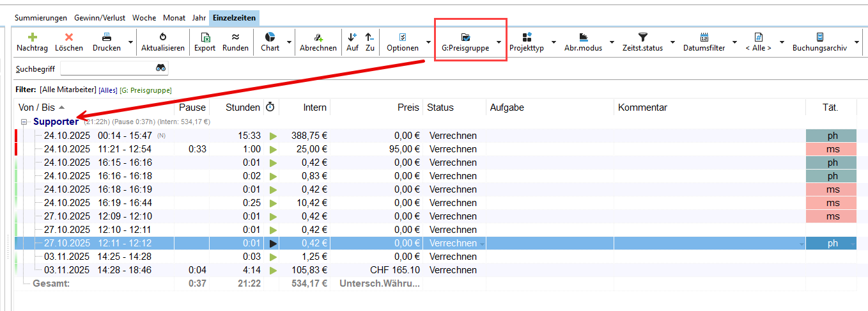Click the Drucken printer icon

point(107,38)
